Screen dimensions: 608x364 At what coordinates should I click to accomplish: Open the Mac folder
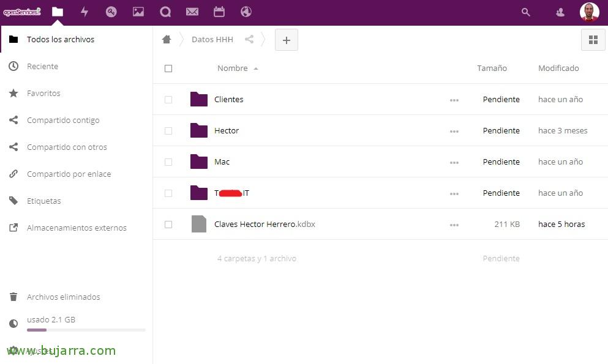[222, 162]
